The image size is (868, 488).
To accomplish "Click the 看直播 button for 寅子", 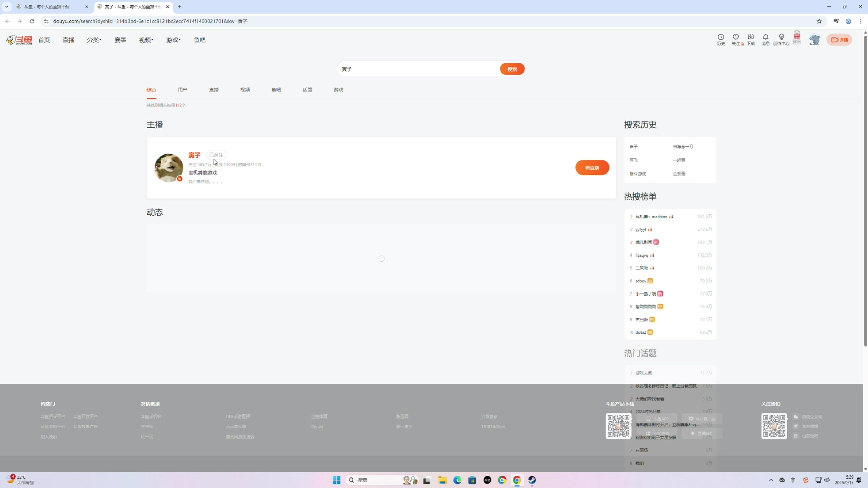I will [x=592, y=168].
